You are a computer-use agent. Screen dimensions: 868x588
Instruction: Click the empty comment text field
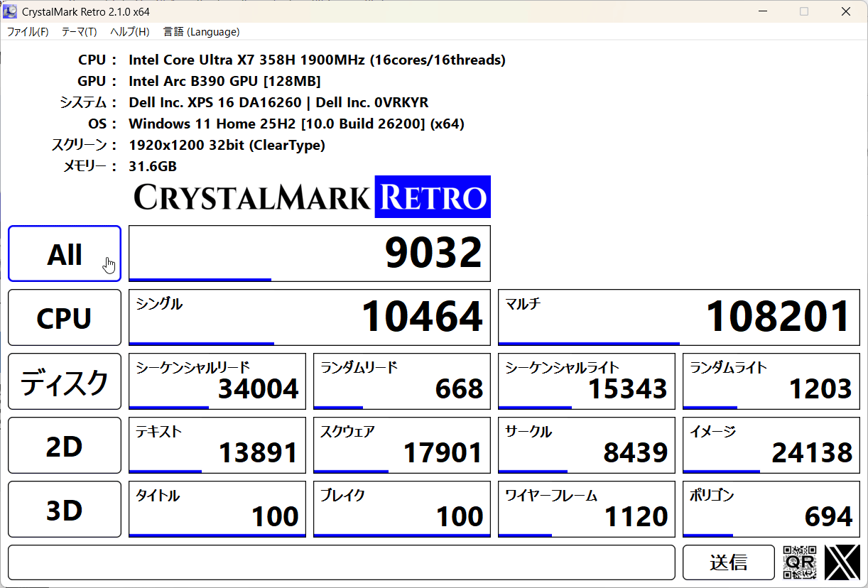click(341, 562)
